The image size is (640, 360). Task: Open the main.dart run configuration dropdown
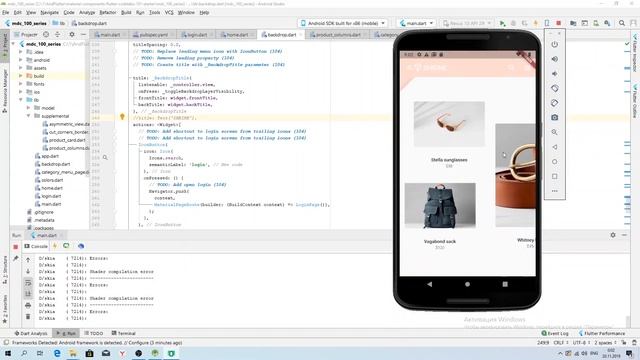click(x=416, y=23)
